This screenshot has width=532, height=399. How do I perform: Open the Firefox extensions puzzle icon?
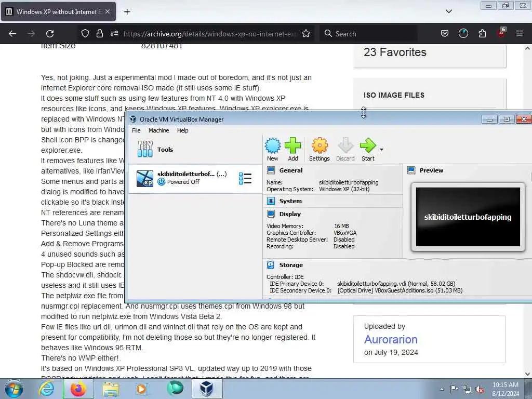click(x=482, y=33)
